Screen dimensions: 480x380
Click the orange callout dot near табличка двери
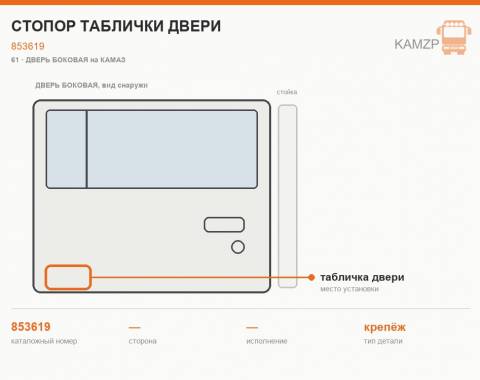[x=311, y=277]
